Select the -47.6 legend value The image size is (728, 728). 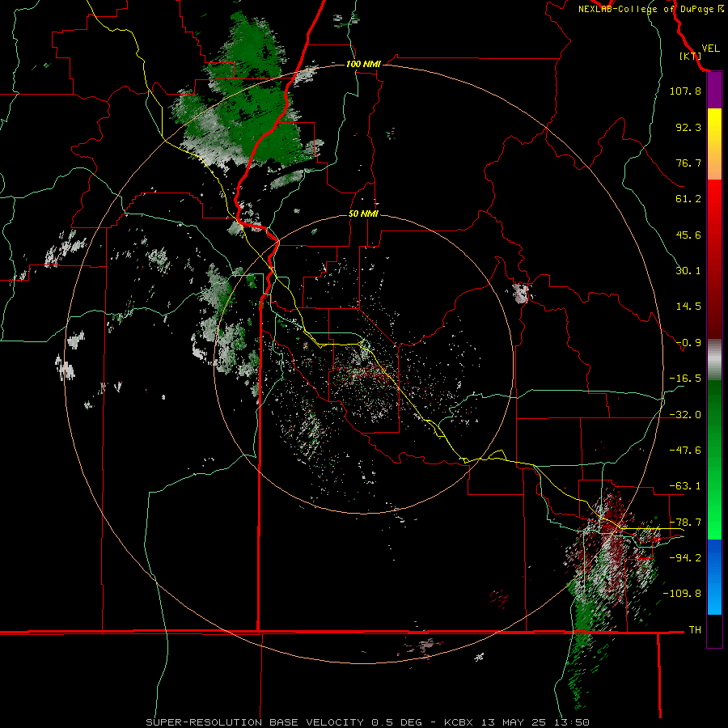pos(685,451)
